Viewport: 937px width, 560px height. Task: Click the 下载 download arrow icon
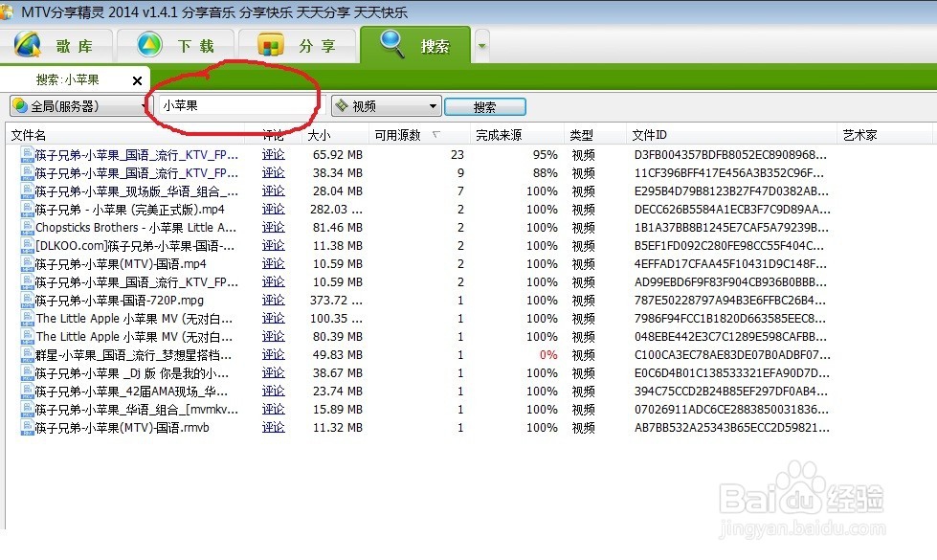click(x=149, y=44)
